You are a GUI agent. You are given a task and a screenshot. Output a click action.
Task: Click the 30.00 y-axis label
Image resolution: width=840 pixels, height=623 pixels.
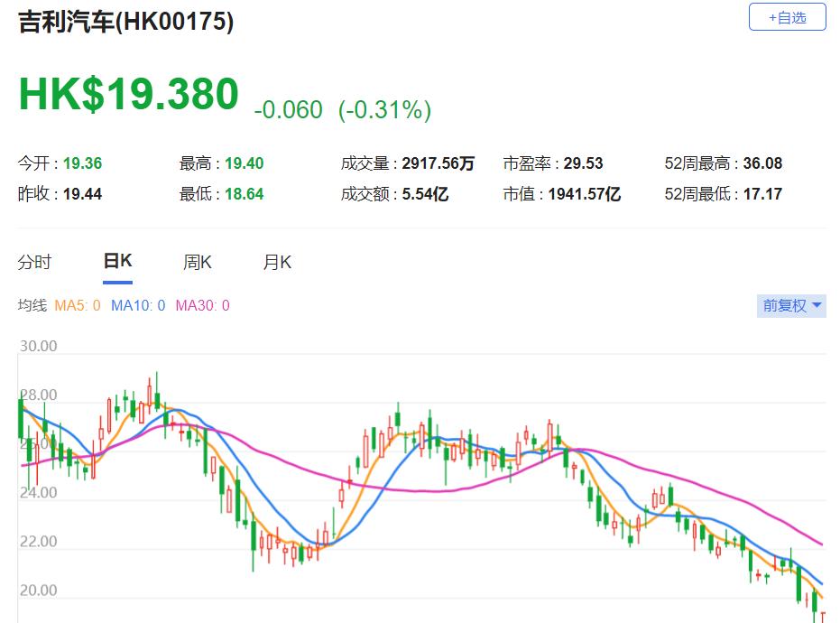click(x=38, y=346)
